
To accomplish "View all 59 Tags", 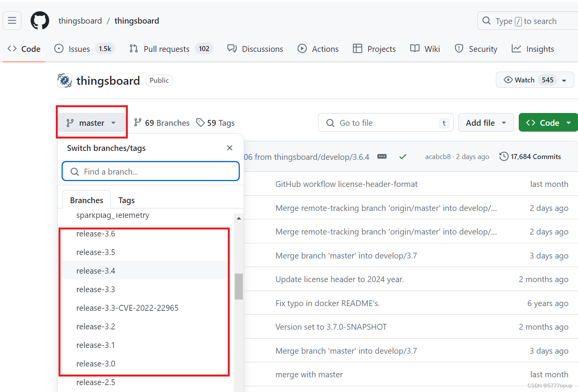I will 215,123.
